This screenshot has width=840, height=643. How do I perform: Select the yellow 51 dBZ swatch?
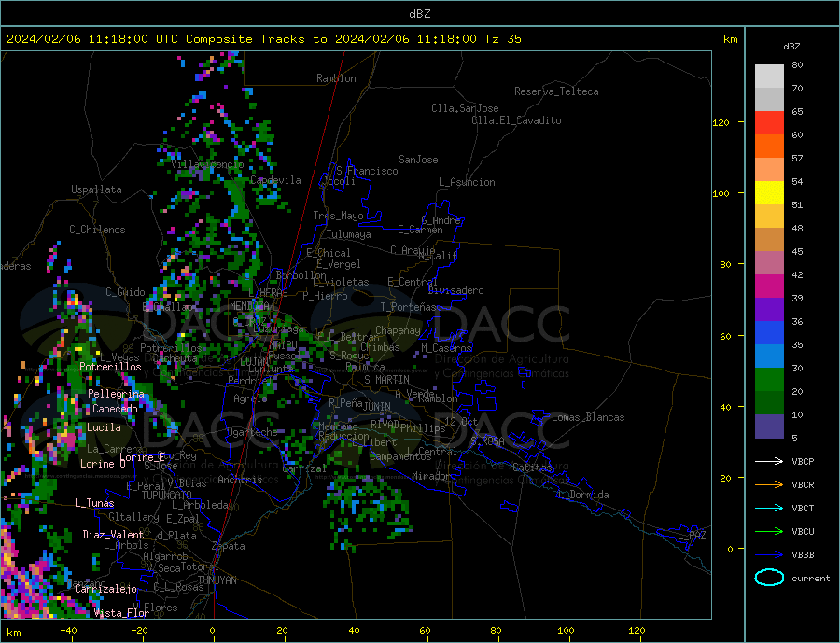click(x=769, y=193)
